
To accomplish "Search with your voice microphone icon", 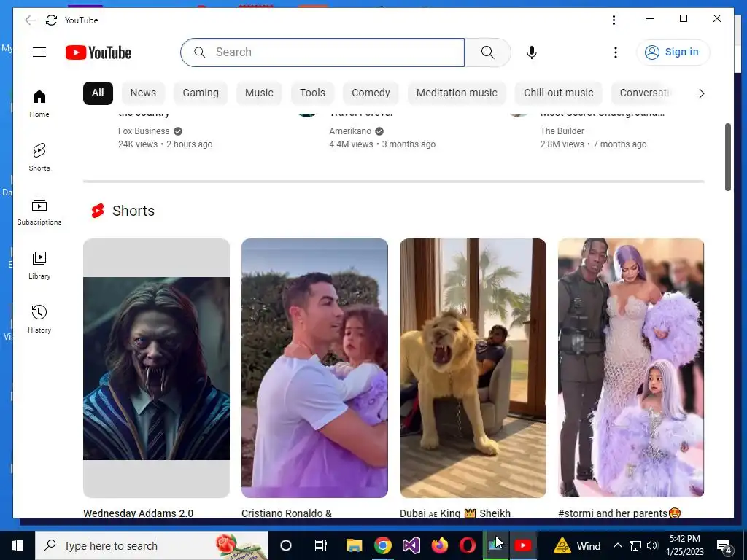I will pos(532,52).
